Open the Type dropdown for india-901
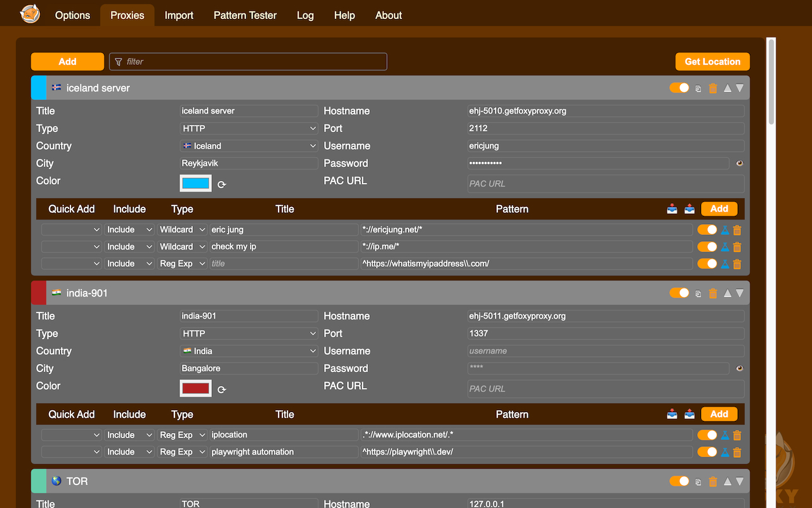The image size is (812, 508). tap(249, 333)
